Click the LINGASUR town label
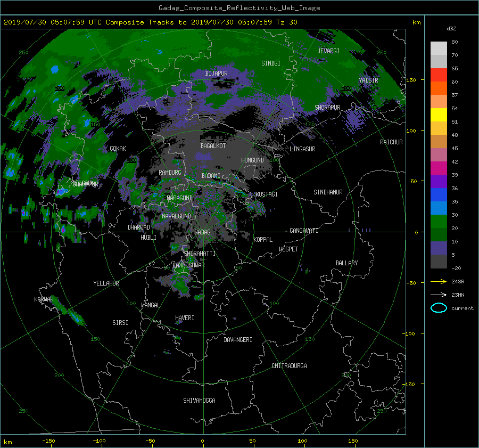479x448 pixels. (302, 149)
